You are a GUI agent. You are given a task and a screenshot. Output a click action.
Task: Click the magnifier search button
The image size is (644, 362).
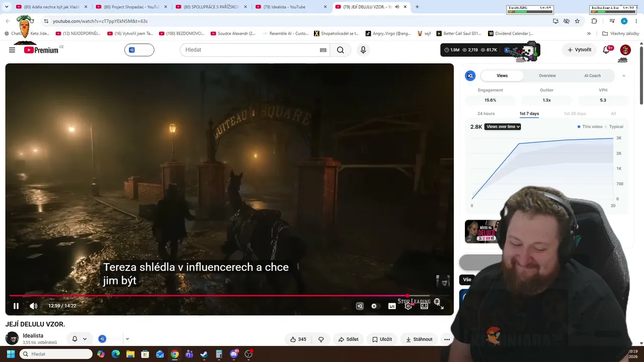[x=341, y=50]
